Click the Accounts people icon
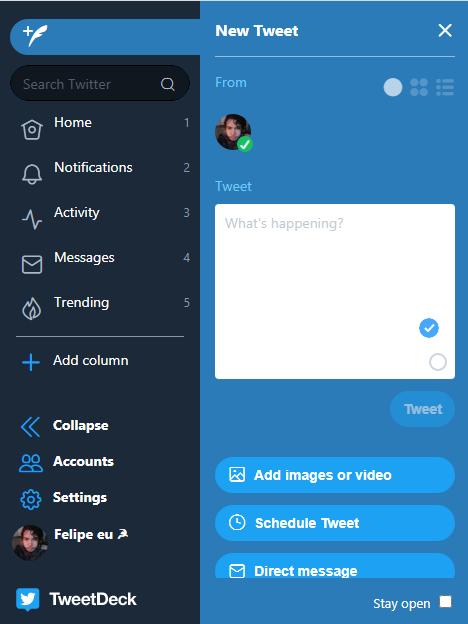 point(31,463)
